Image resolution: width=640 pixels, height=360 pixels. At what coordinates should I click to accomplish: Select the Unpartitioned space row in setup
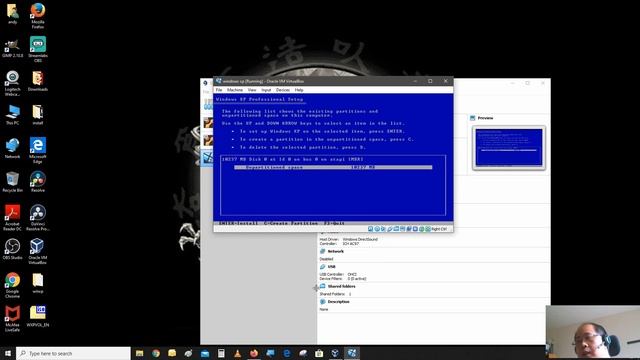click(333, 167)
